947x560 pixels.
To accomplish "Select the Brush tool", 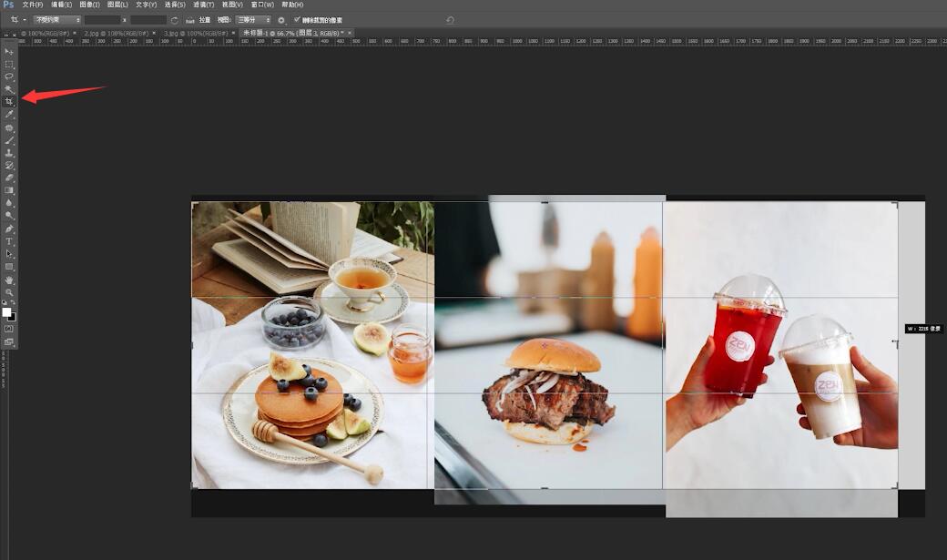I will pyautogui.click(x=9, y=141).
